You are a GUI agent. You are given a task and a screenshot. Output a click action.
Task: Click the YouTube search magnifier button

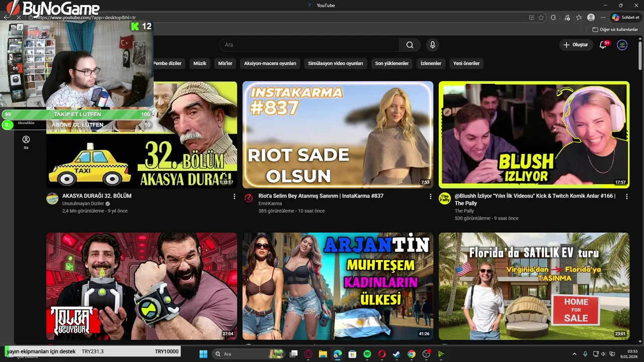click(410, 45)
